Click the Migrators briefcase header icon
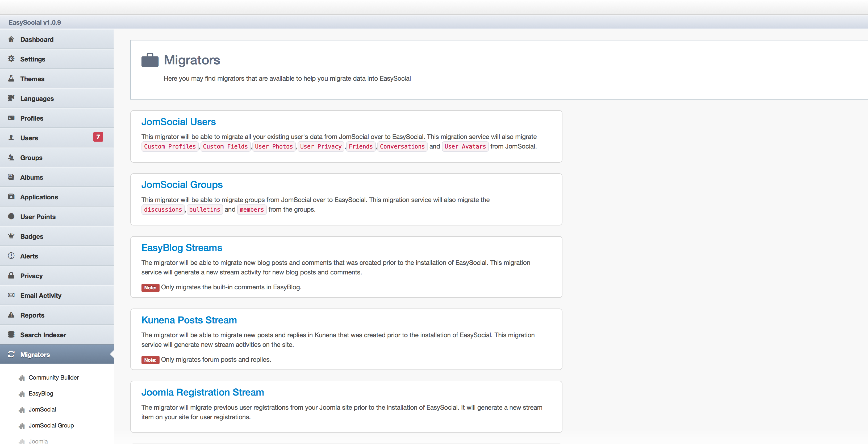This screenshot has width=868, height=444. 150,60
